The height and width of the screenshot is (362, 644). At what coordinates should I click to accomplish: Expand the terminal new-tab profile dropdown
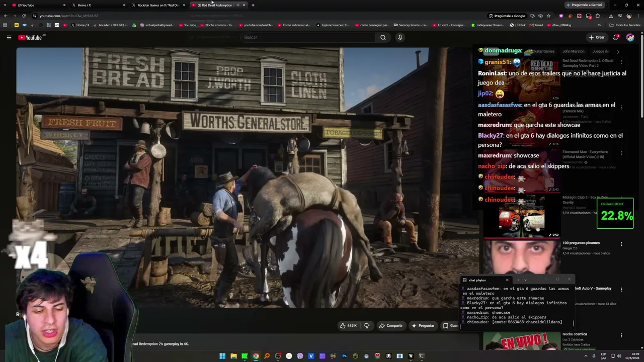[525, 280]
